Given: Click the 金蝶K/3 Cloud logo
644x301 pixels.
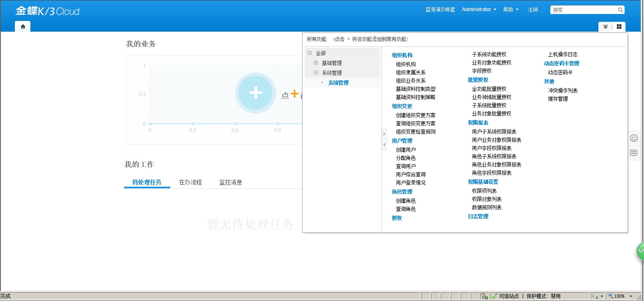Looking at the screenshot, I should 47,11.
